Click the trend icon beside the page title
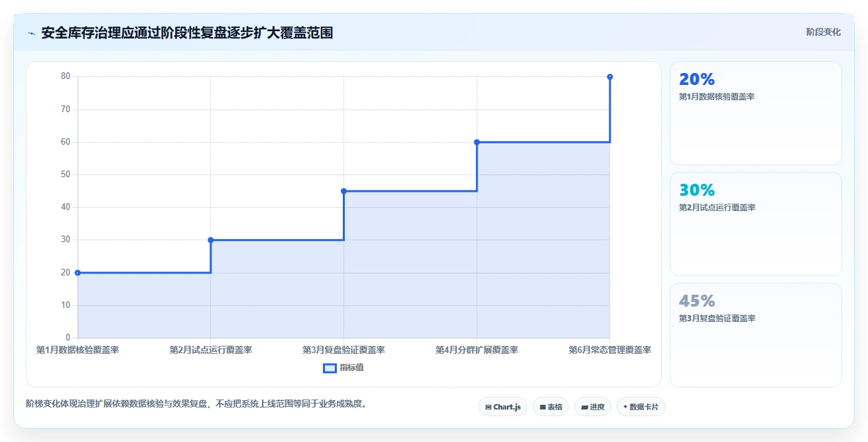Screen dimensions: 868x442 click(x=31, y=33)
